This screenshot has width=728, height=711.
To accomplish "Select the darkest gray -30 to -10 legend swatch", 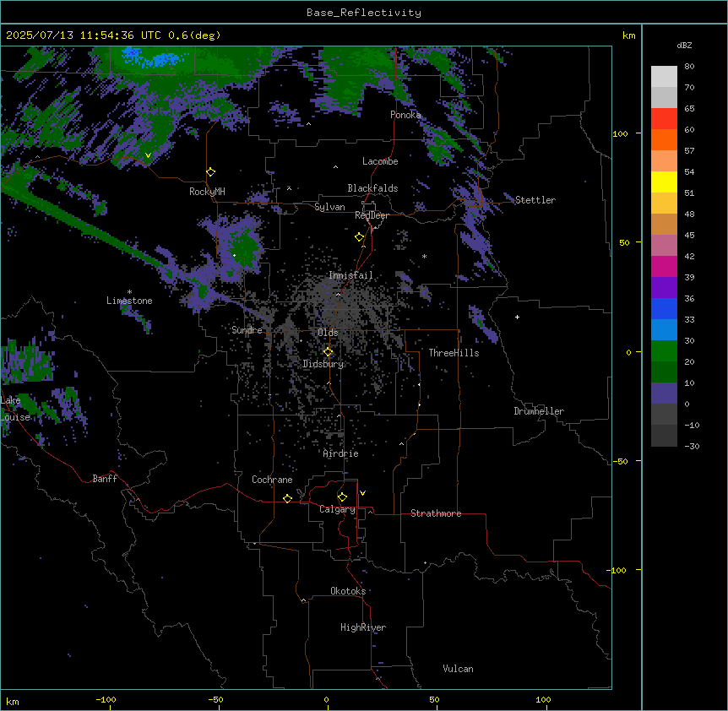I will coord(664,436).
